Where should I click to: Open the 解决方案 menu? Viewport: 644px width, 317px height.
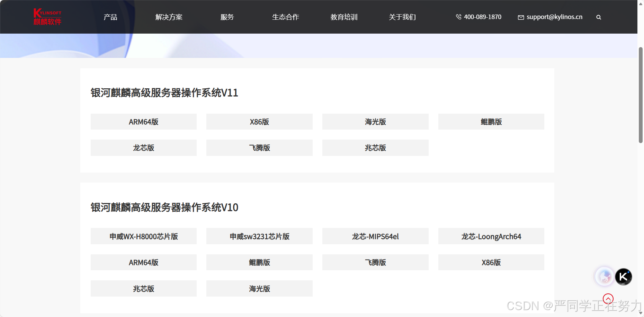[169, 17]
